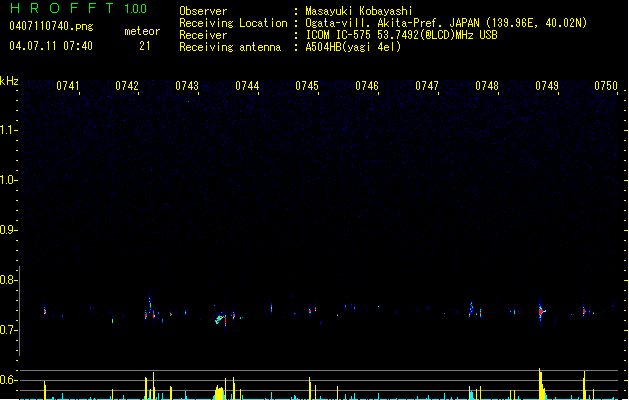Select observer name Masayuki Kobayashi

click(359, 11)
